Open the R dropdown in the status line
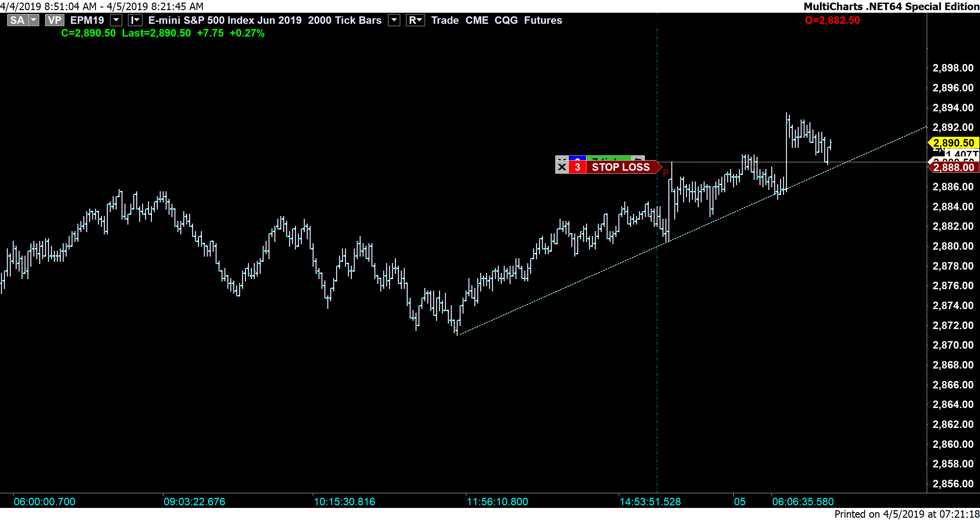This screenshot has height=520, width=980. (x=415, y=20)
